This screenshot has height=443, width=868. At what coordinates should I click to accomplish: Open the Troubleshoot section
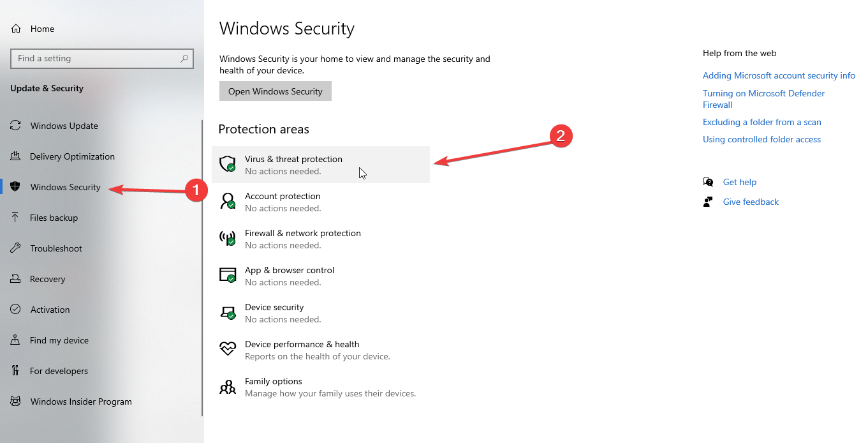[57, 248]
